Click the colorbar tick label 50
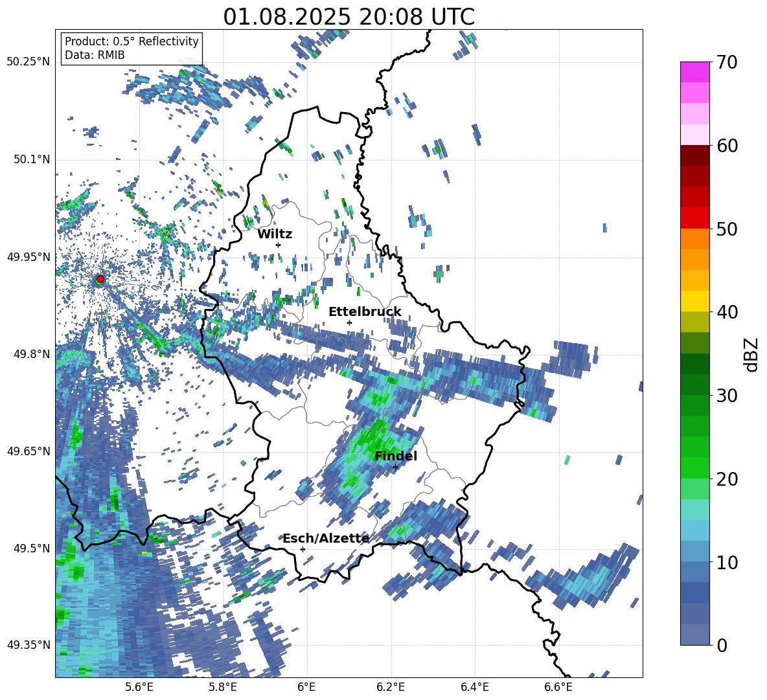Viewport: 767px width, 700px height. [x=727, y=229]
